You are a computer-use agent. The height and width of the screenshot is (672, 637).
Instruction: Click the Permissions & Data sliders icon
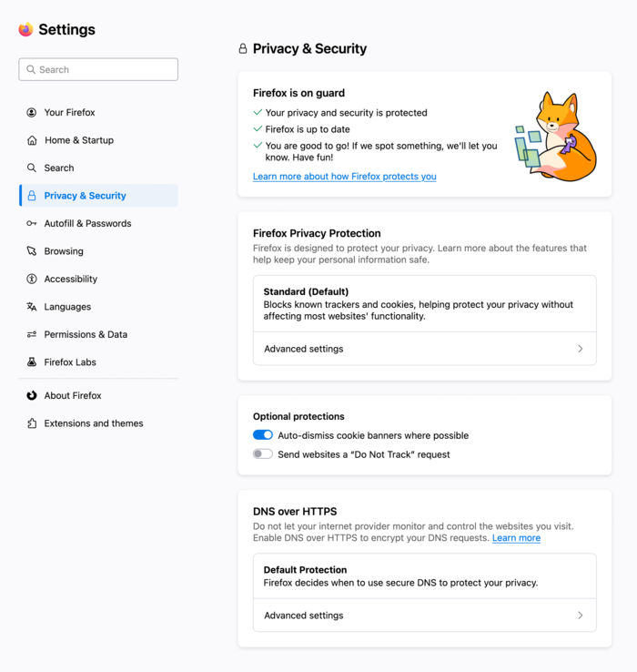tap(32, 335)
